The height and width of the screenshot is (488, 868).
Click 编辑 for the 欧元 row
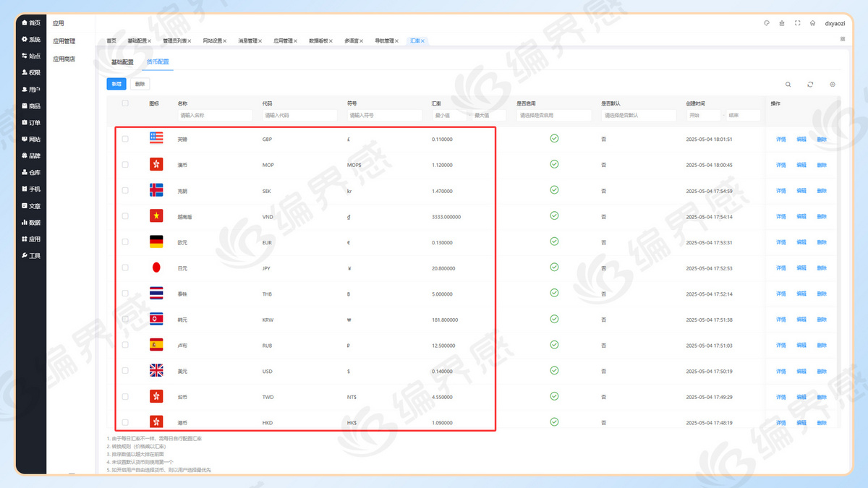(801, 242)
